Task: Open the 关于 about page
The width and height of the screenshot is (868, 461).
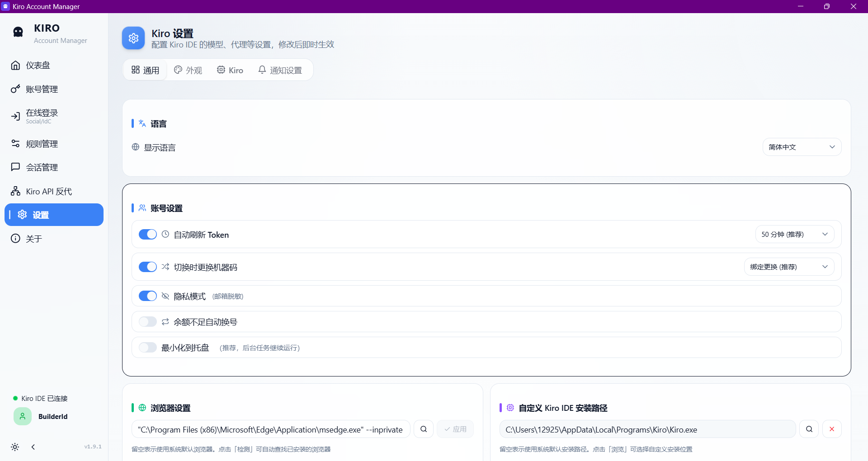Action: point(54,239)
